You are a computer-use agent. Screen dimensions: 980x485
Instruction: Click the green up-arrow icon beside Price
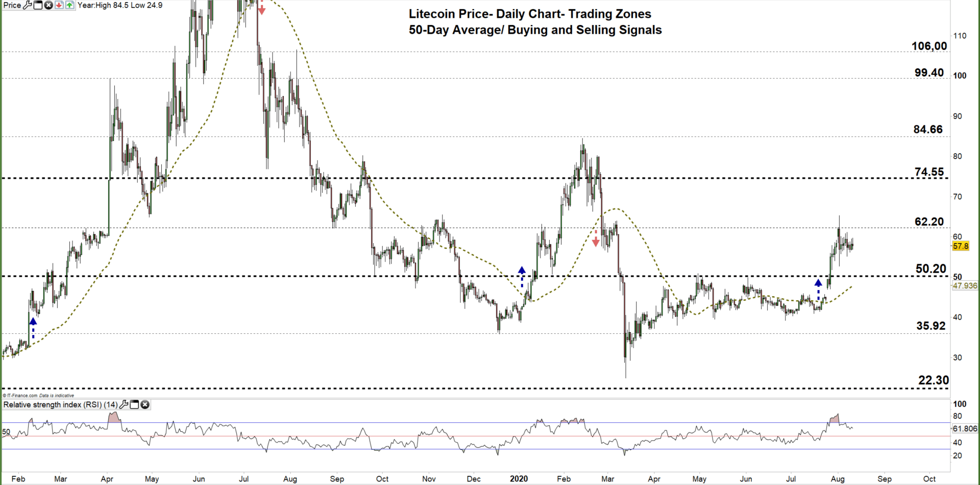click(x=70, y=5)
